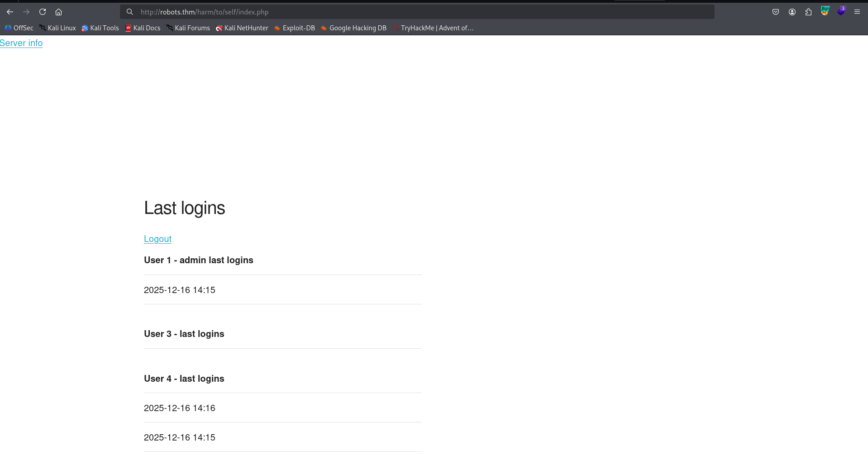Screen dimensions: 868x455
Task: Click the browser back arrow
Action: coord(10,12)
